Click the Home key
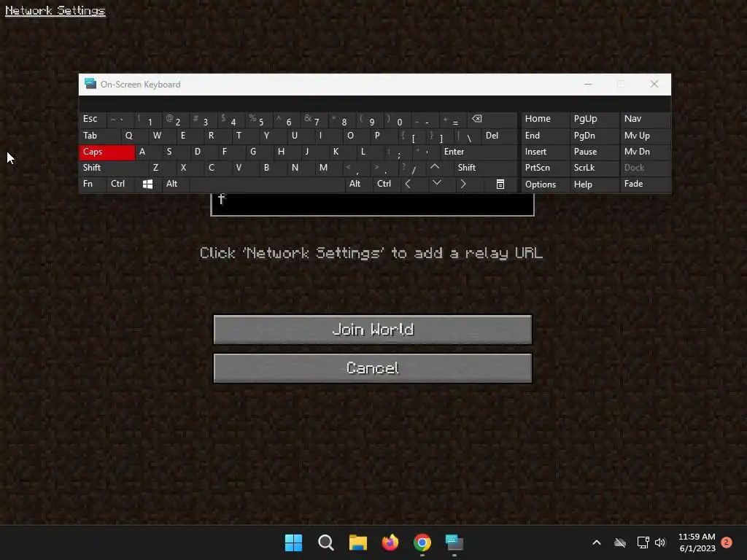Image resolution: width=747 pixels, height=560 pixels. pyautogui.click(x=545, y=119)
